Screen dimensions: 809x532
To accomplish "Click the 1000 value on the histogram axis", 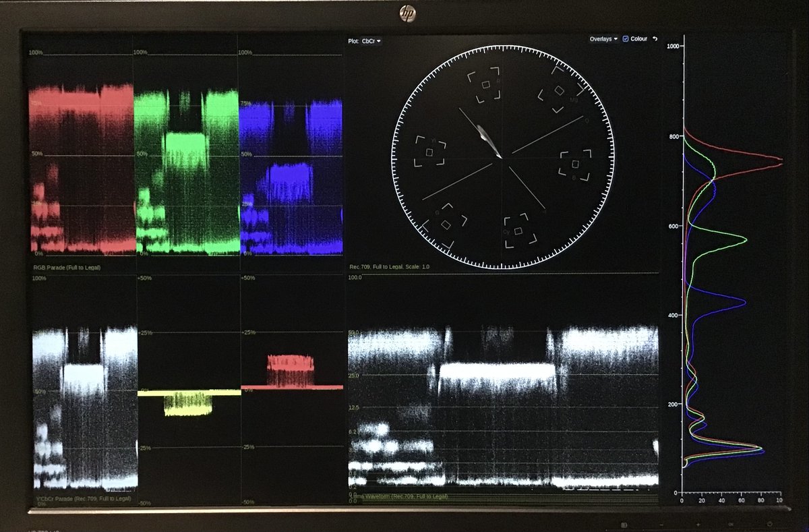I will [x=673, y=45].
